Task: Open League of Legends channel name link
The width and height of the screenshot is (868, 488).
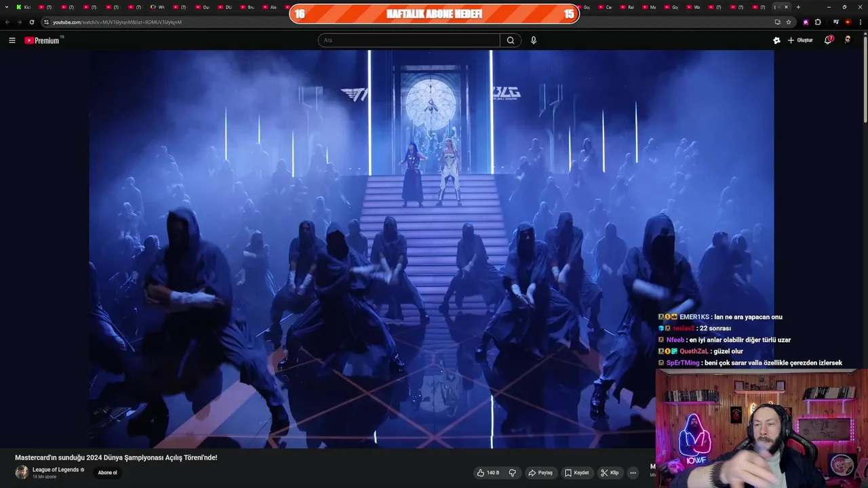Action: [56, 470]
